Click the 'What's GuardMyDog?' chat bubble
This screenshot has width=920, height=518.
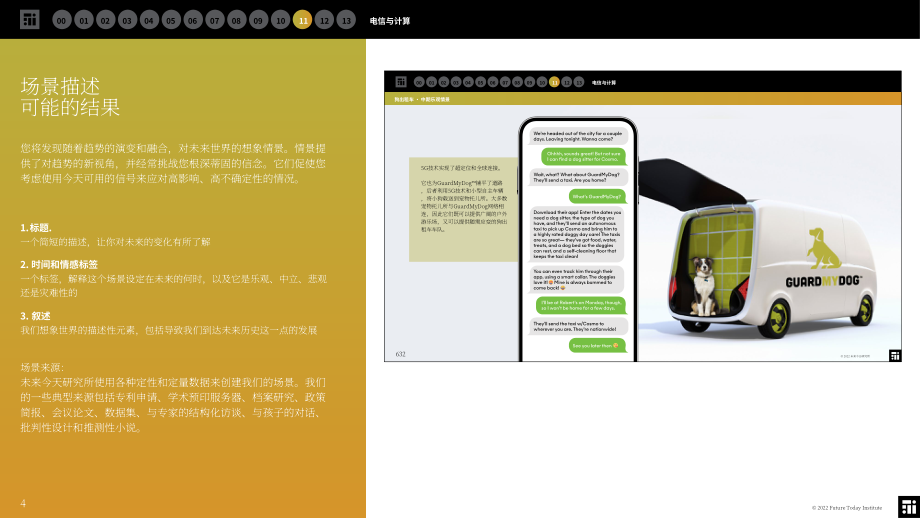pyautogui.click(x=597, y=197)
